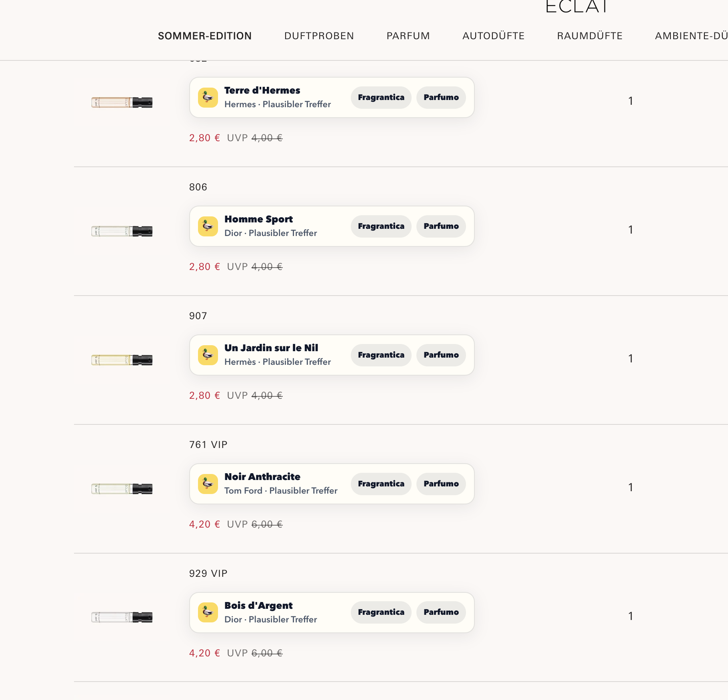Click the duck icon beside Noir Anthracite
The image size is (728, 700).
(x=208, y=484)
